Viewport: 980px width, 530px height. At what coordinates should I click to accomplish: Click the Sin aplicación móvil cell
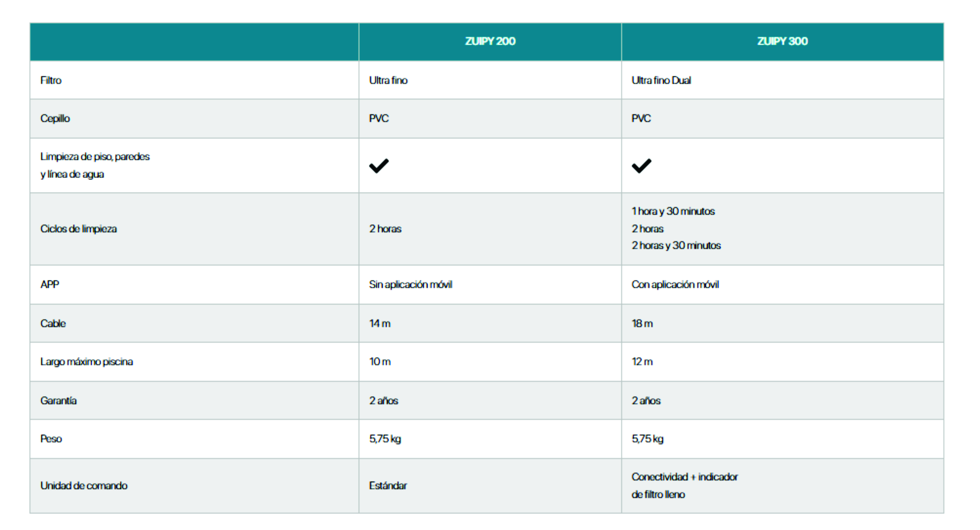tap(411, 284)
